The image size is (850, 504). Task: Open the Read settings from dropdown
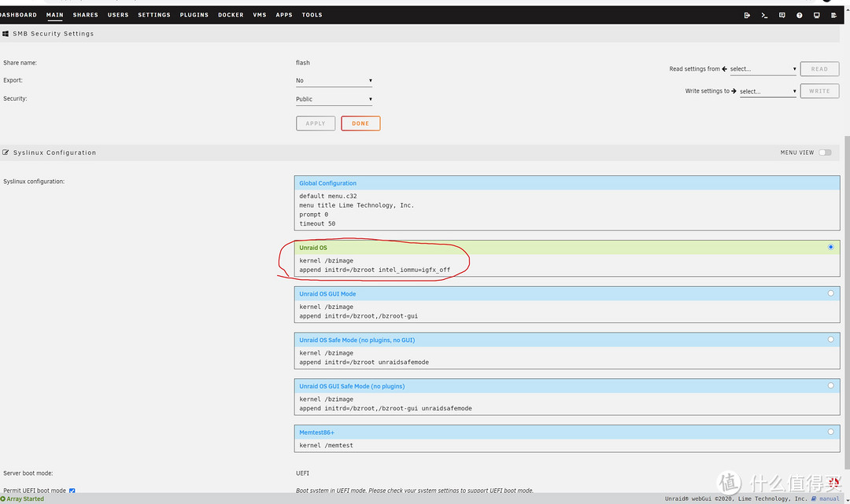763,68
